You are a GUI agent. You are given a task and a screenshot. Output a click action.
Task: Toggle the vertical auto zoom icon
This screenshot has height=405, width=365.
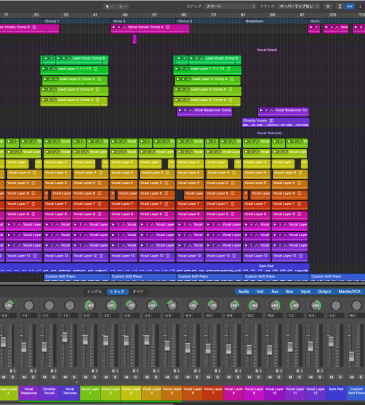pos(340,6)
